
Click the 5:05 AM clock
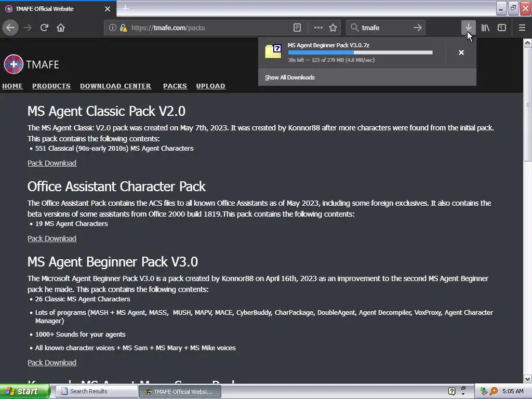(x=513, y=391)
